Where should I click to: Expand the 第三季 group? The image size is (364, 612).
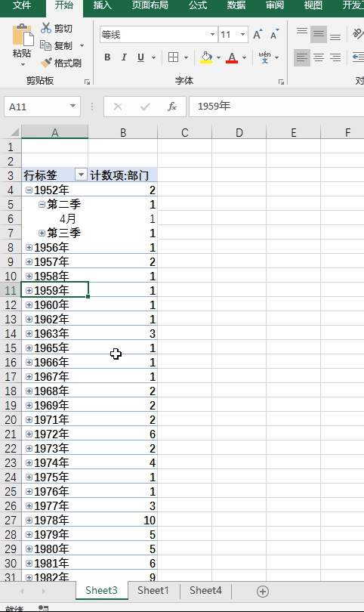(42, 233)
